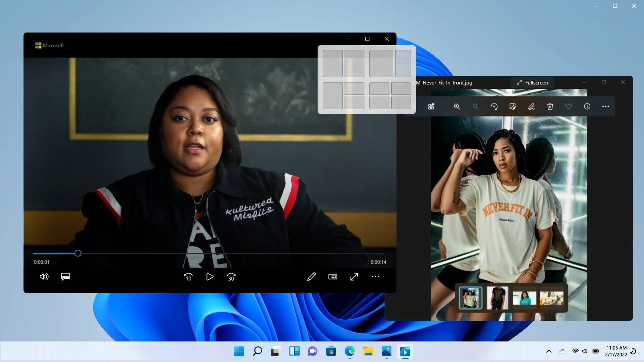Skip forward 30 seconds in video
644x362 pixels.
pos(231,277)
